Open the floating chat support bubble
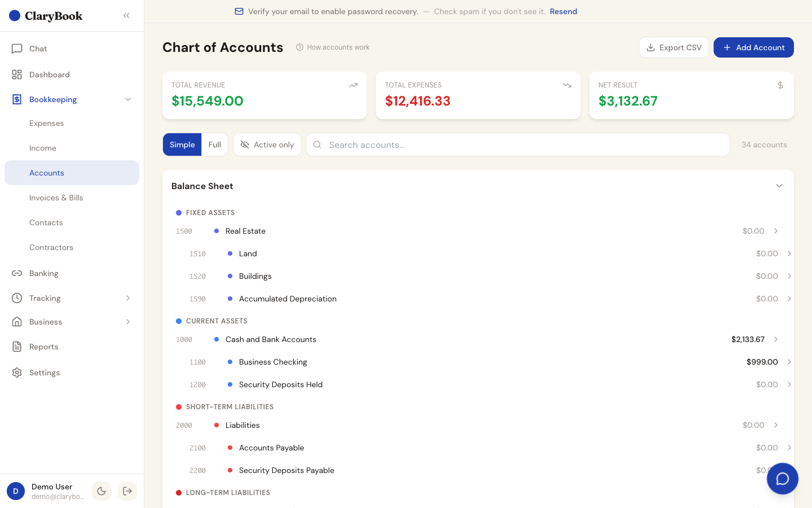The image size is (812, 508). (x=783, y=479)
